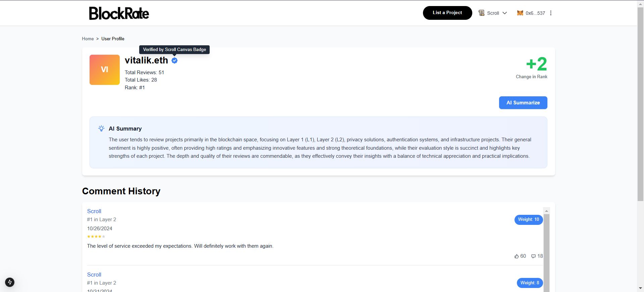The height and width of the screenshot is (292, 644).
Task: Click the page's main vertical scrollbar
Action: [640, 104]
